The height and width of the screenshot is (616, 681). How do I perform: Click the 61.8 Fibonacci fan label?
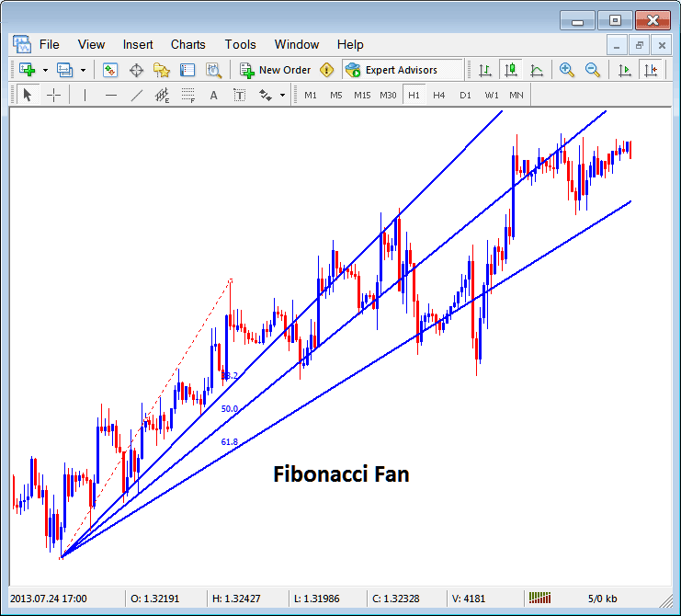(229, 442)
